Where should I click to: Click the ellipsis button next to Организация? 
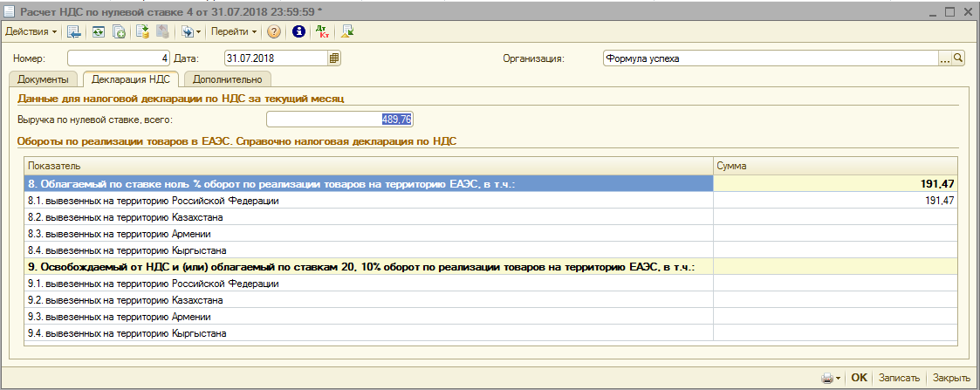point(944,58)
